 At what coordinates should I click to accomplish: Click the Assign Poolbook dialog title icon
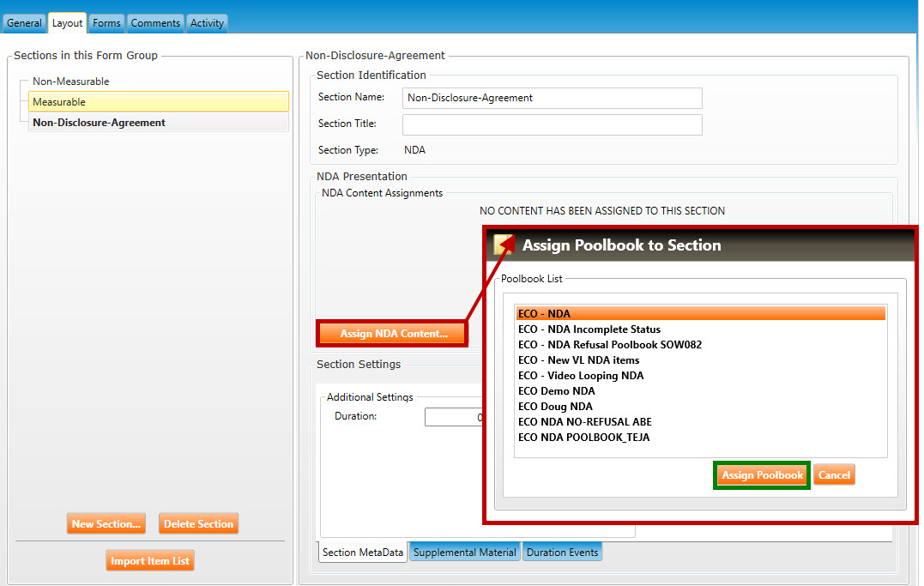click(x=504, y=245)
